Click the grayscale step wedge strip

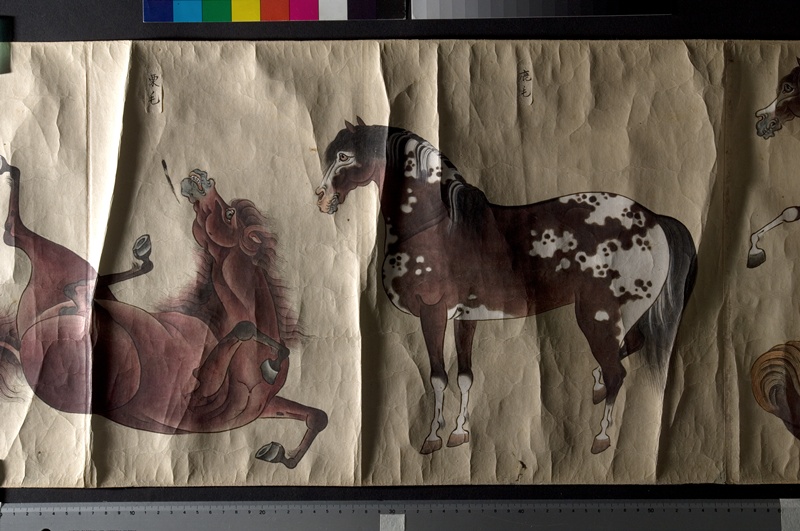(541, 9)
